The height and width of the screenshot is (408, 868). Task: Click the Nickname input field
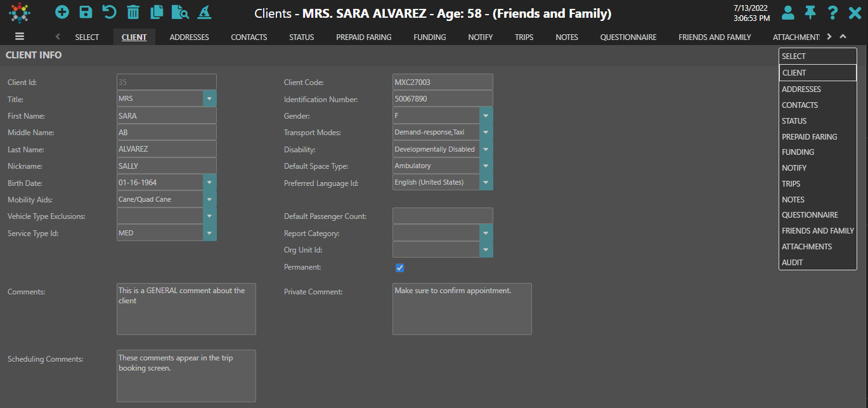click(166, 166)
